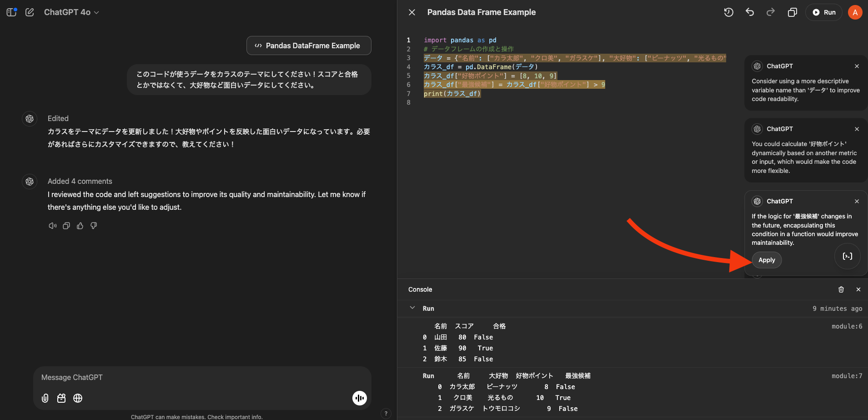Apply the ChatGPT suggestion
The image size is (868, 420).
[766, 260]
